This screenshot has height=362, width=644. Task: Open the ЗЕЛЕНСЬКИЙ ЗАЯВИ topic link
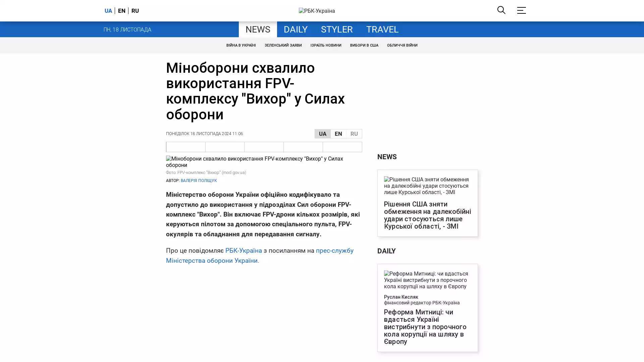tap(283, 45)
